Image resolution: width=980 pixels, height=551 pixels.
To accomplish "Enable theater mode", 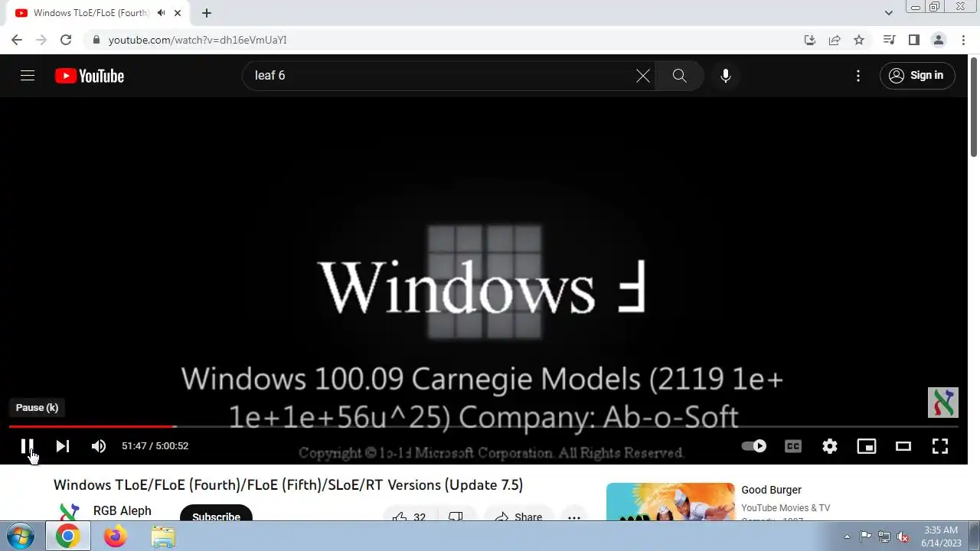I will coord(903,446).
